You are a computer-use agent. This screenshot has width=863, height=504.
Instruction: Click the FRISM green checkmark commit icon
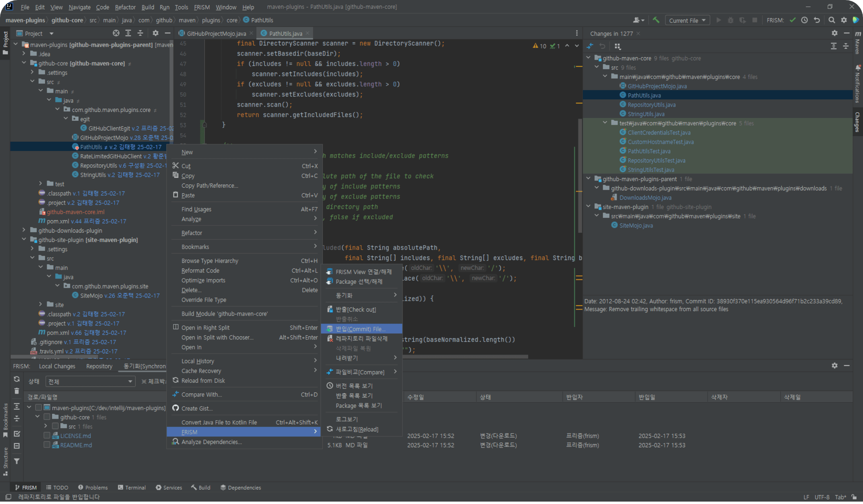(x=793, y=20)
